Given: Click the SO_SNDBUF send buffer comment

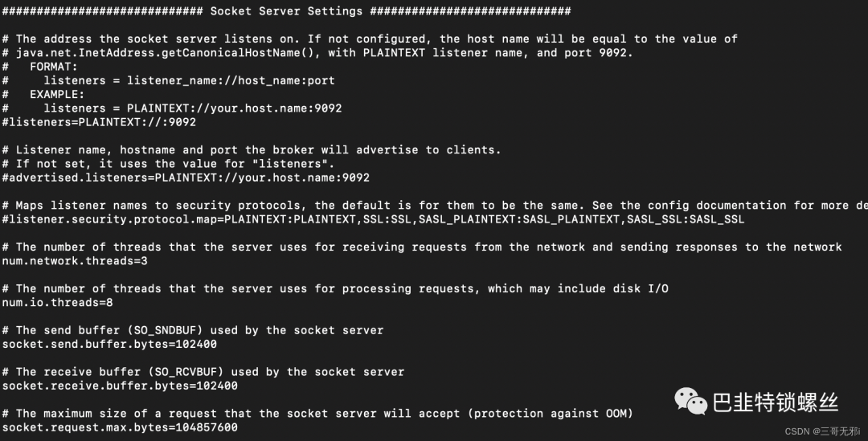Looking at the screenshot, I should point(193,330).
